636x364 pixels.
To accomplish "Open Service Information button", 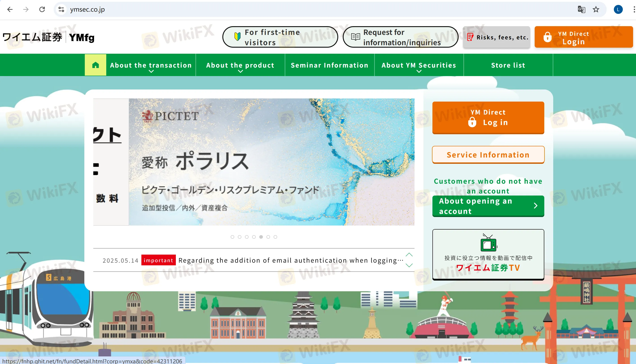I will click(488, 155).
